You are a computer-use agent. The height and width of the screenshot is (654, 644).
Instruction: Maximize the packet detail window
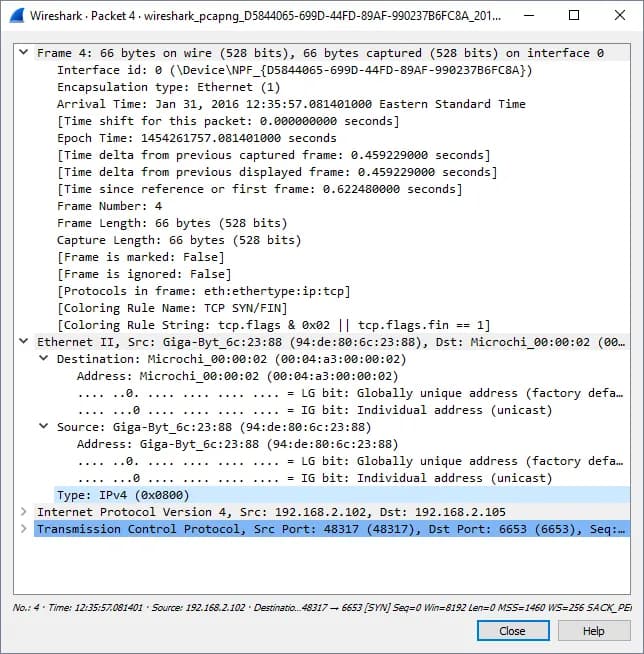(574, 15)
